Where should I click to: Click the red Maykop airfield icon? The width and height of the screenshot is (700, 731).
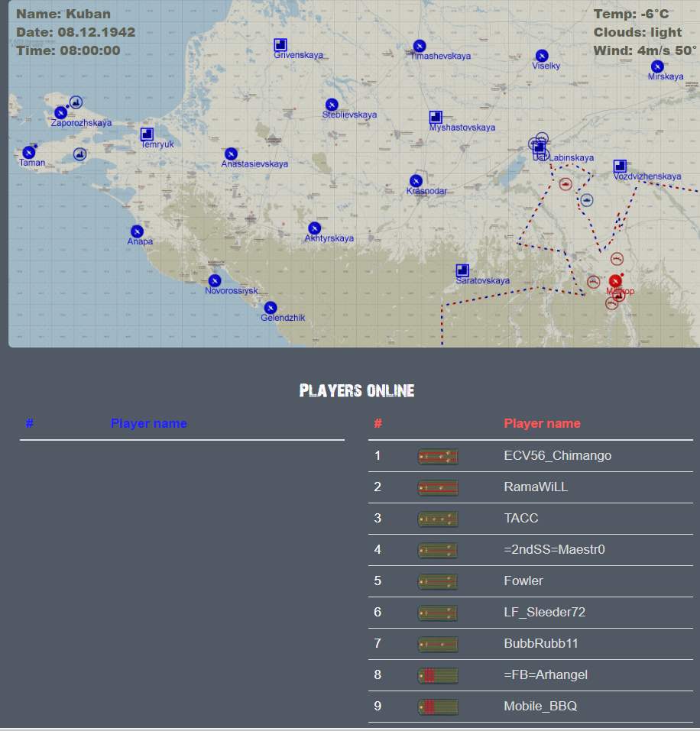[x=615, y=281]
